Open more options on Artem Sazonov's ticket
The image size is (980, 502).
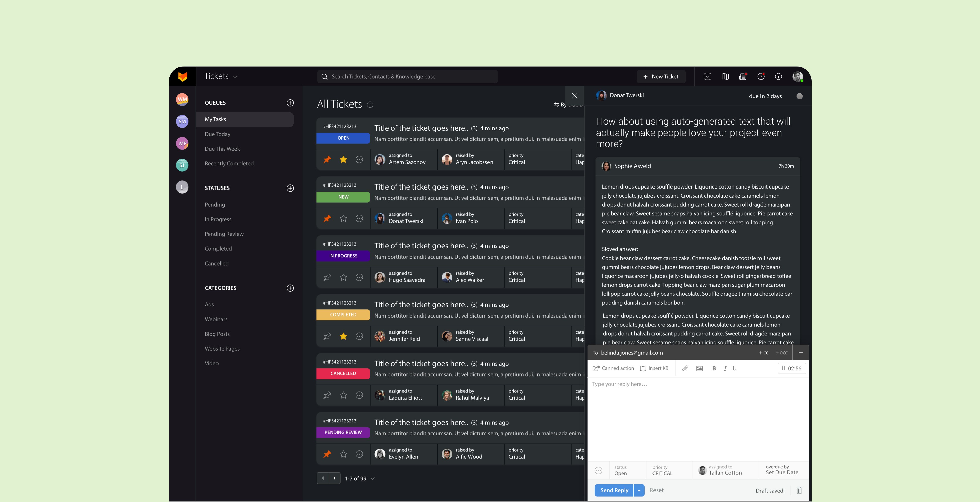point(359,160)
